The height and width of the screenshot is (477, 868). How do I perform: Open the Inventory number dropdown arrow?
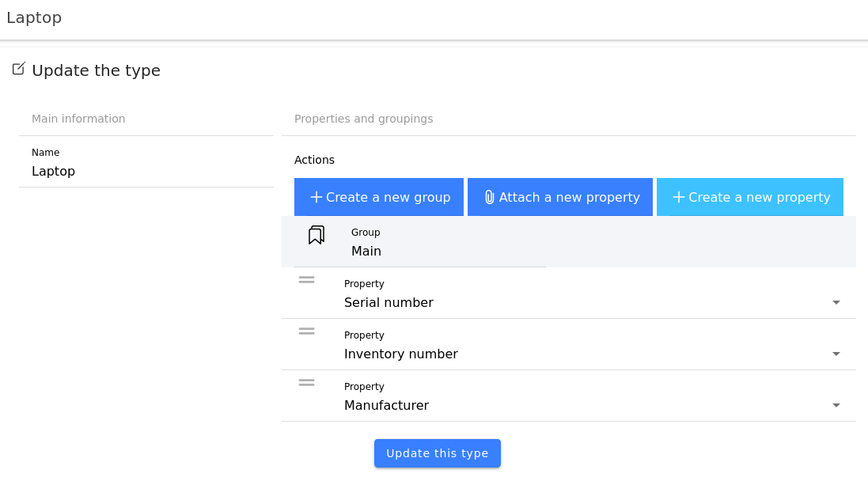[836, 354]
